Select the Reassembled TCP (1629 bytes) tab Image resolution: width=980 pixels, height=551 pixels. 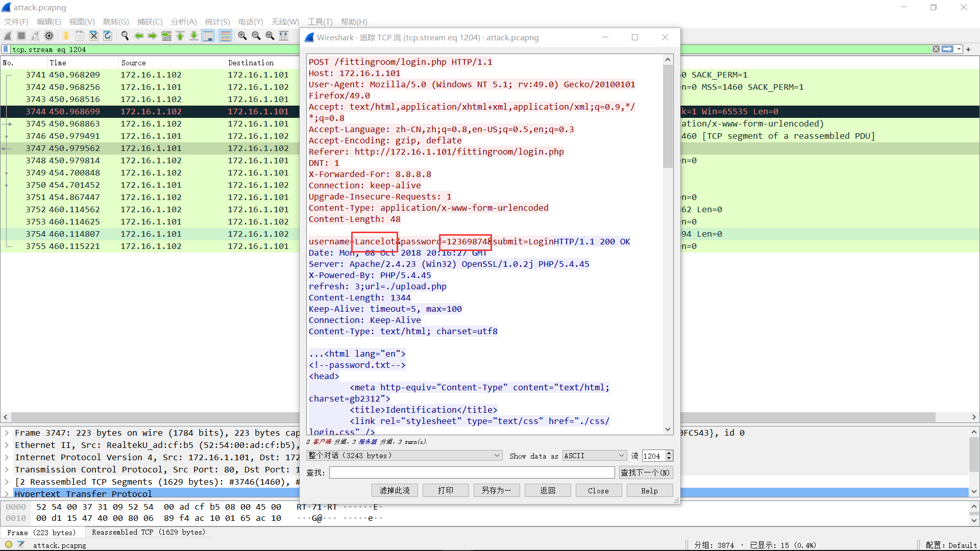point(149,532)
